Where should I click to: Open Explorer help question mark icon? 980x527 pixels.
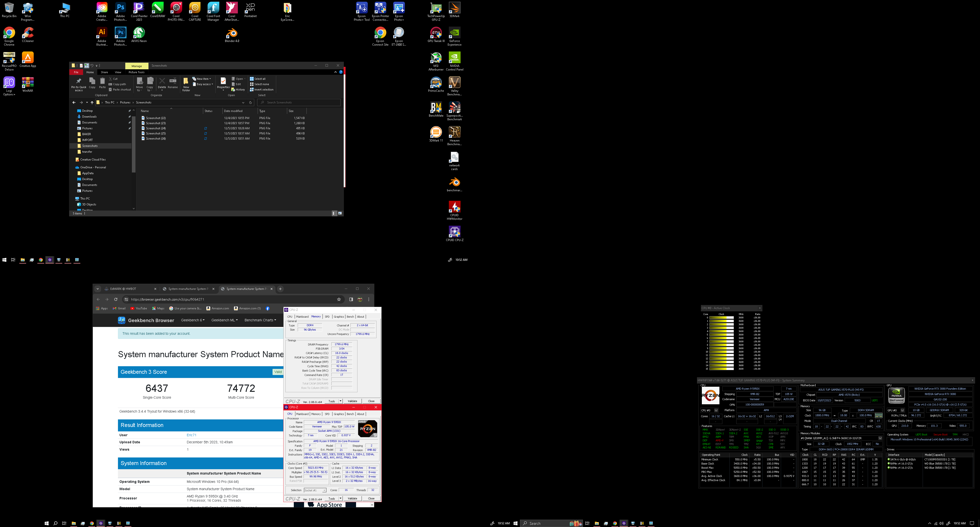pyautogui.click(x=341, y=72)
